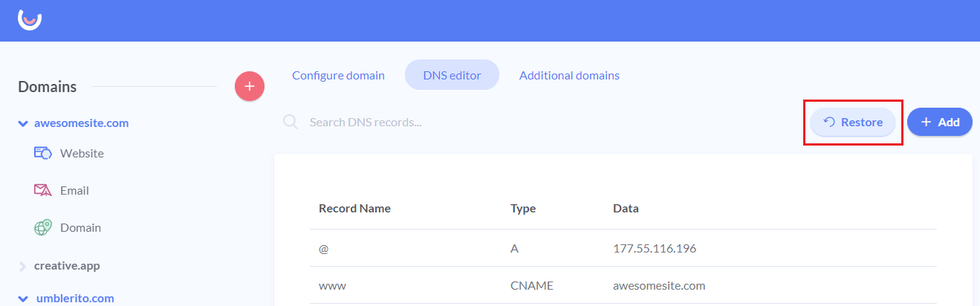Open the Additional domains tab
Viewport: 980px width, 306px height.
tap(569, 75)
